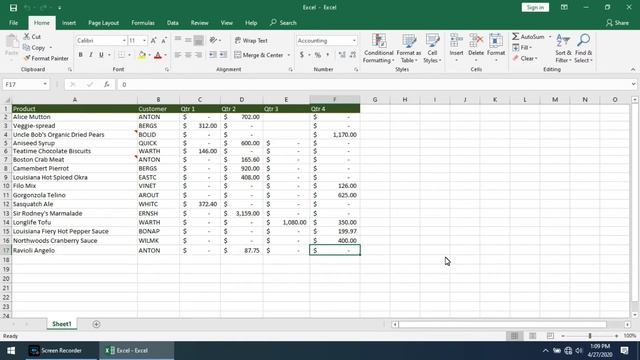This screenshot has height=360, width=640.
Task: Open the File tab
Action: point(13,23)
